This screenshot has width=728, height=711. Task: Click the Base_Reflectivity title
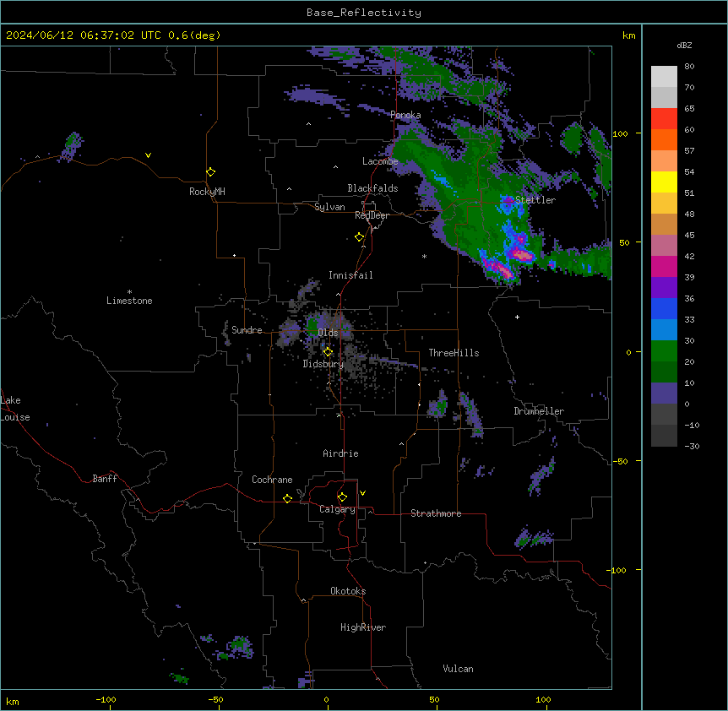pyautogui.click(x=364, y=13)
